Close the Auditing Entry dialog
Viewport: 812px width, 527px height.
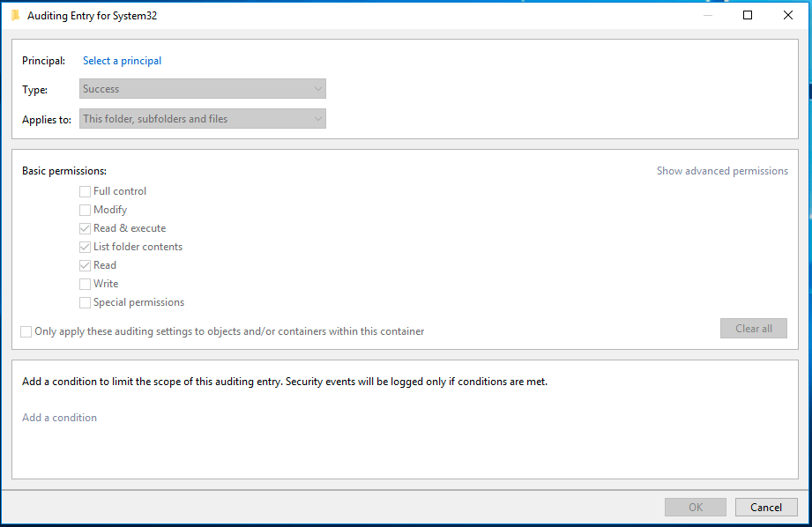coord(787,16)
